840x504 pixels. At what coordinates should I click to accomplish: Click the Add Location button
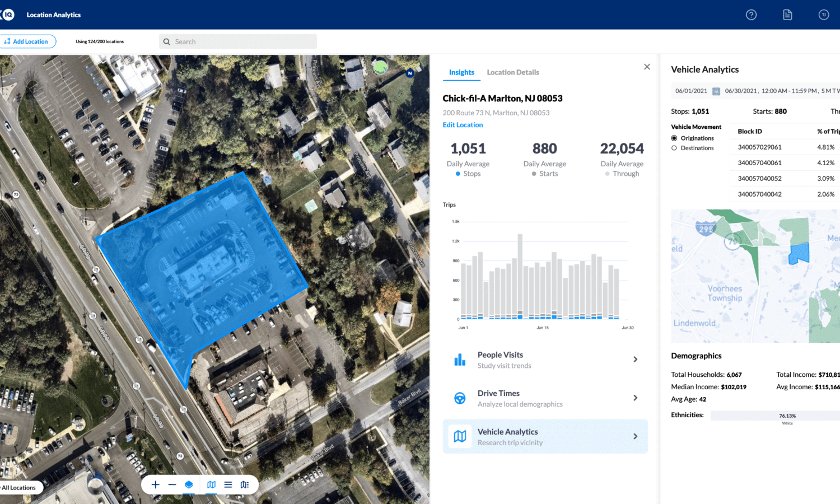pyautogui.click(x=27, y=41)
